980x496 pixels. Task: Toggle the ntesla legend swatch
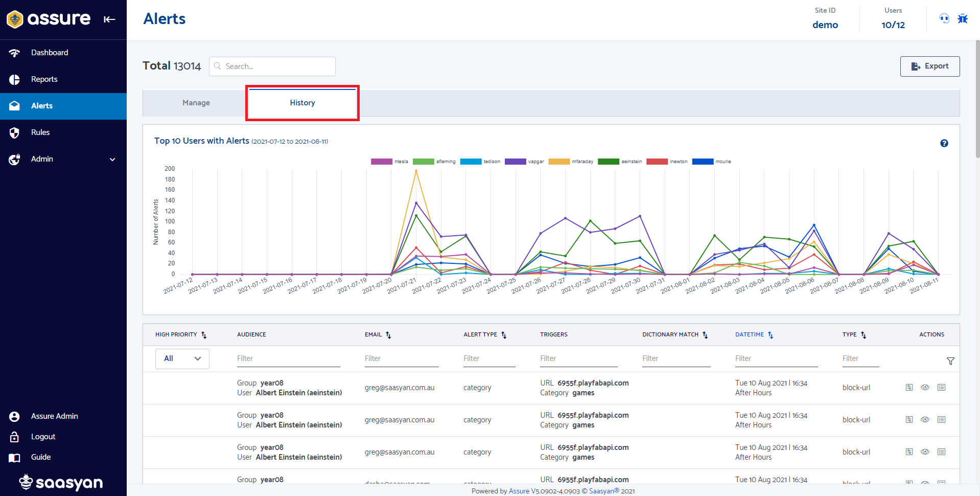pos(382,162)
